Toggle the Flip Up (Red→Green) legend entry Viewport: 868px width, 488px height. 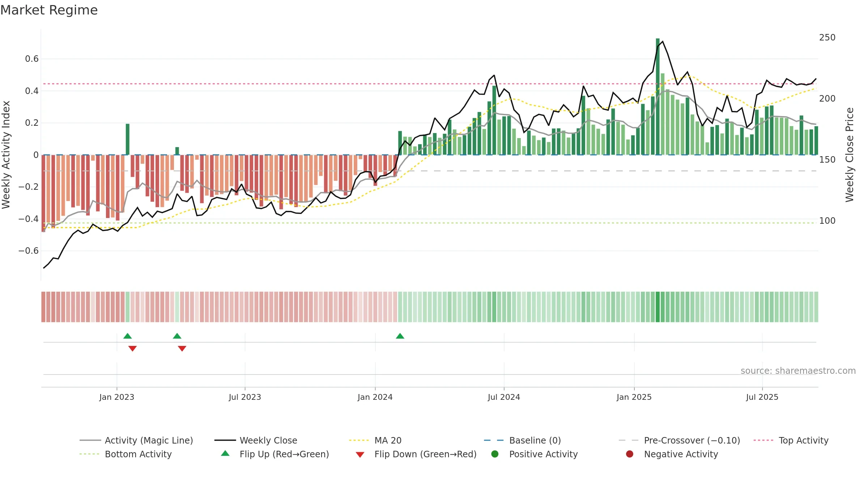pos(275,454)
